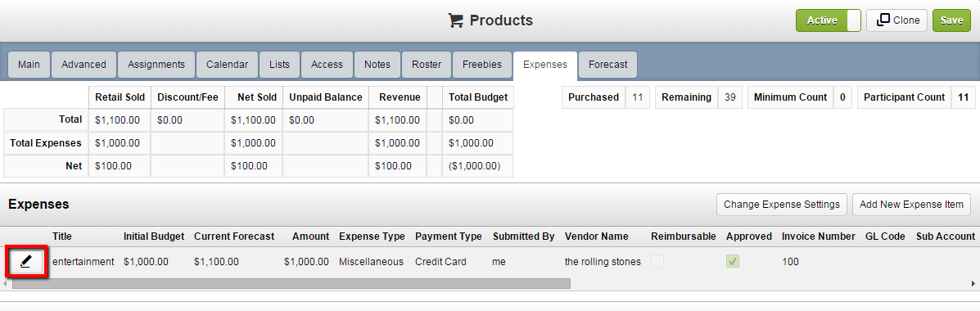Click the Expense Type column header
Image resolution: width=980 pixels, height=311 pixels.
(x=372, y=236)
